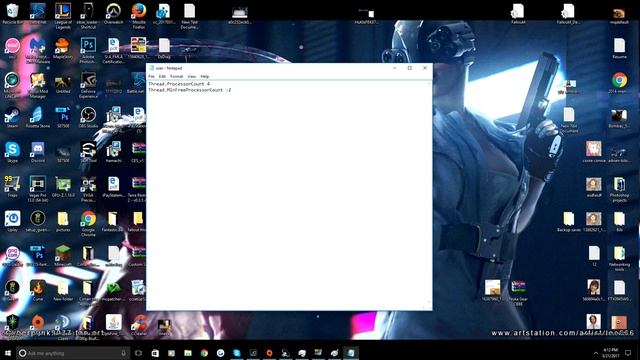640x360 pixels.
Task: Select the Recycle Bin desktop icon
Action: 12,13
